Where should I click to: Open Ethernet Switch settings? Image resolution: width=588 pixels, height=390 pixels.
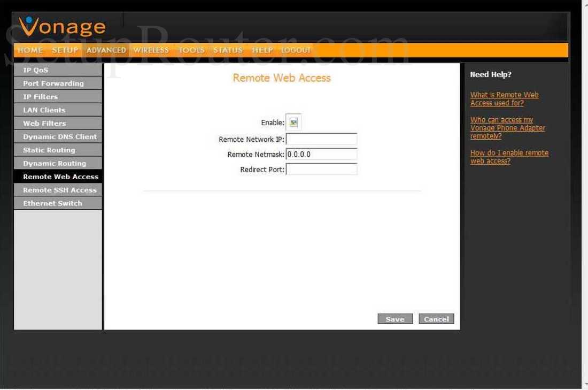(x=58, y=203)
